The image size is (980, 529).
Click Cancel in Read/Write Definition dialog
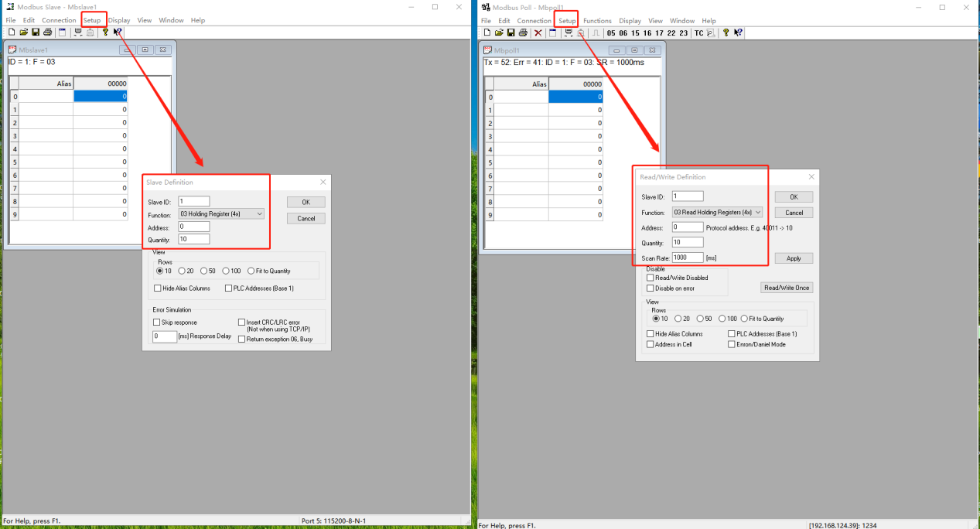[x=794, y=212]
